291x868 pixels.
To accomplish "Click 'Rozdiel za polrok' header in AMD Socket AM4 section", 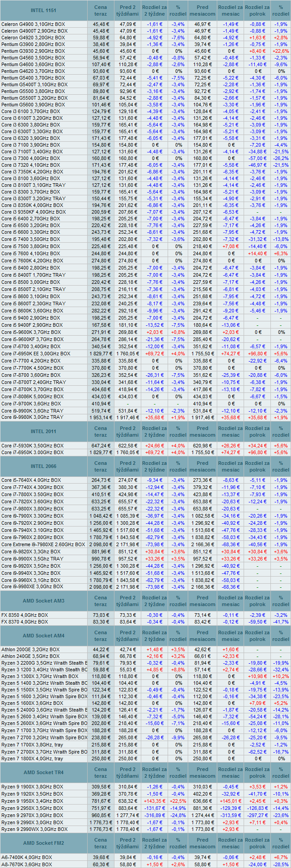I will (257, 636).
